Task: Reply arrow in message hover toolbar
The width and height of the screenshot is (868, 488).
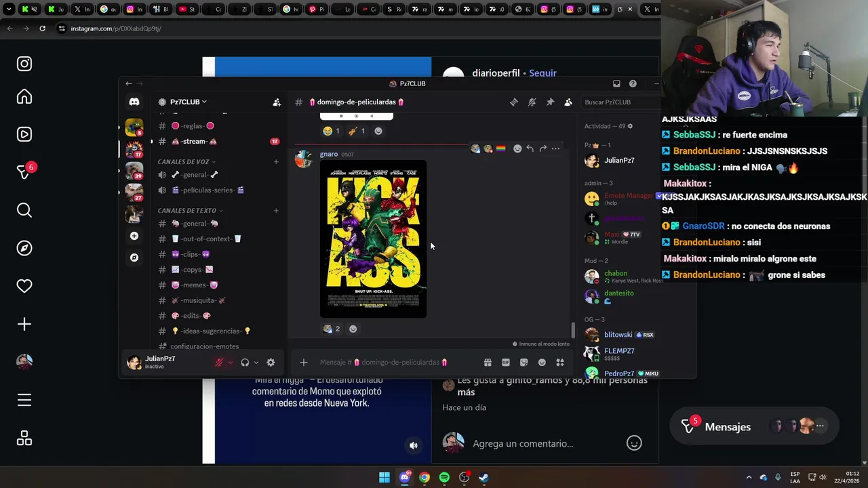Action: click(x=530, y=148)
